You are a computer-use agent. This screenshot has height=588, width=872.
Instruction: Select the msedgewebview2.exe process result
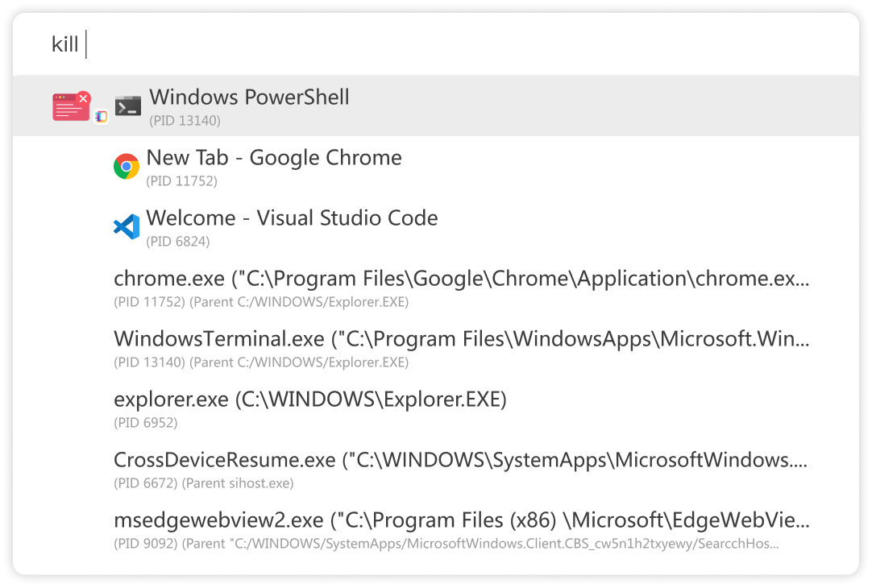461,520
